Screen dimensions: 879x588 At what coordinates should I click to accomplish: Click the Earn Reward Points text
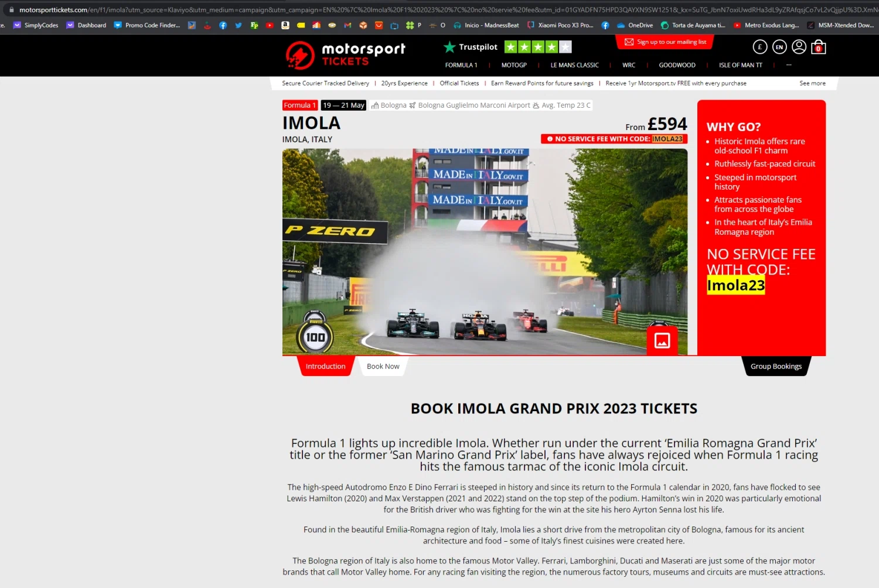click(542, 83)
